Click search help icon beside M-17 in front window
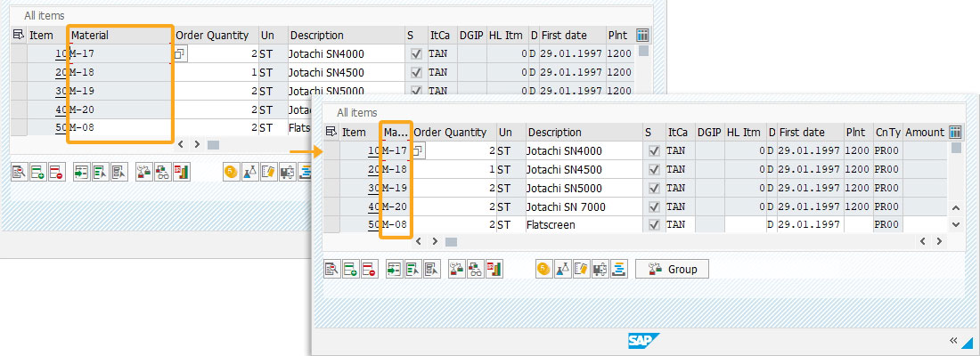 point(419,150)
